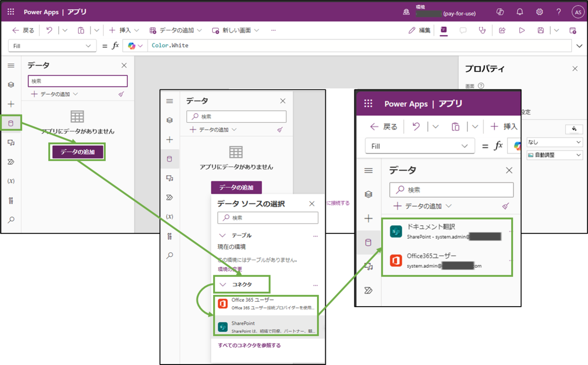588x365 pixels.
Task: Open the media icon in the main sidebar
Action: 11,142
